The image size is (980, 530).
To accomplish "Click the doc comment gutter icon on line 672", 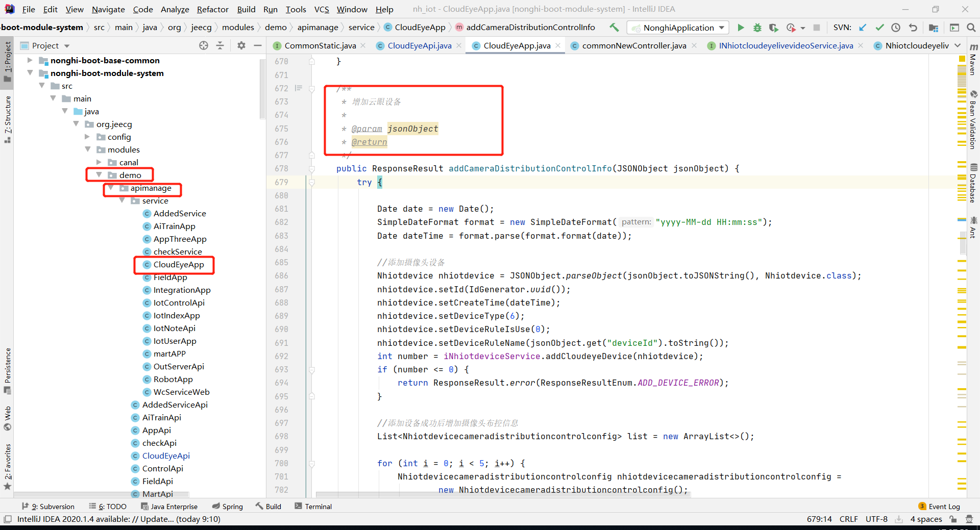I will (x=299, y=88).
